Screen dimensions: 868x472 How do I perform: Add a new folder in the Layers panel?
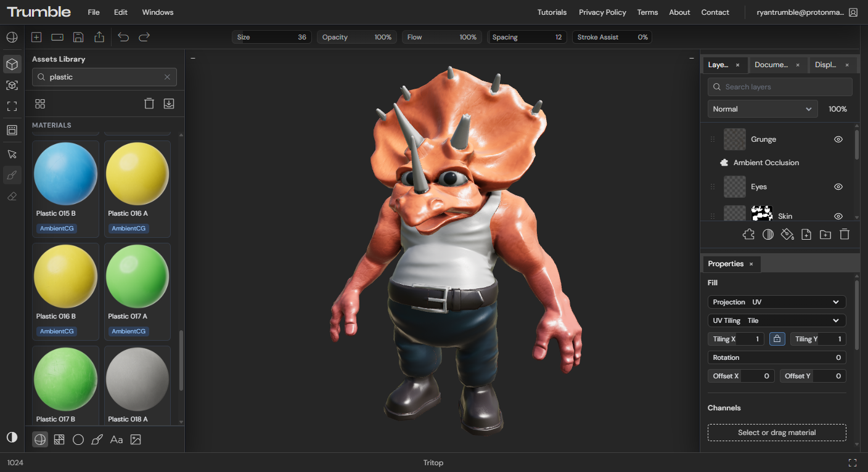[825, 234]
